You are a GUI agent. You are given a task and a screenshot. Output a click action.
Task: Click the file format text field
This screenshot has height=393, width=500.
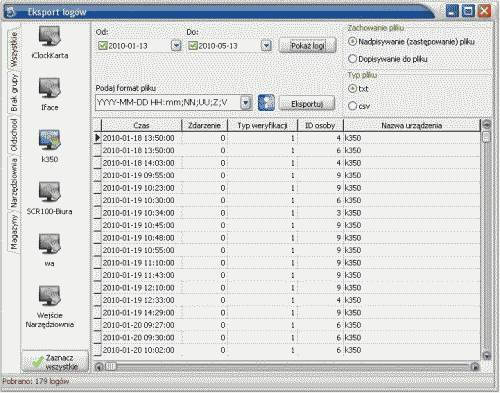168,103
